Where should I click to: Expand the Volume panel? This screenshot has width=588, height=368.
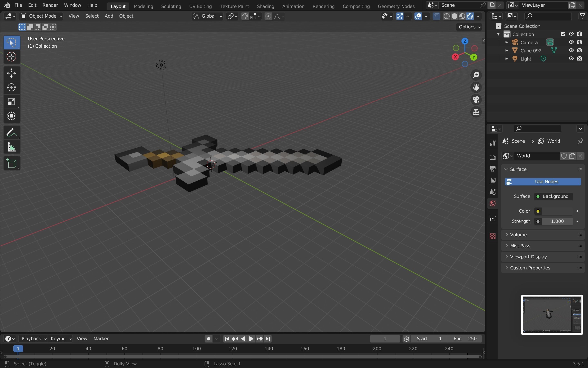pos(543,235)
